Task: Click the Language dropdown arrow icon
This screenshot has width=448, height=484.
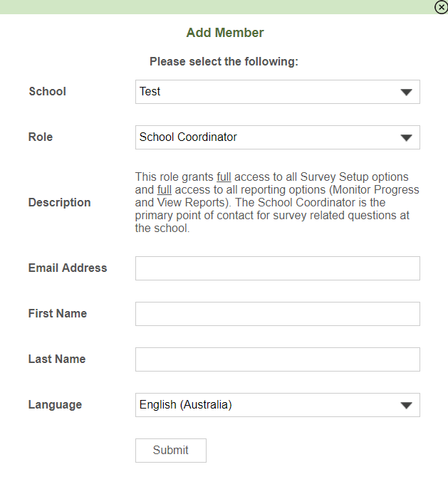Action: 406,405
